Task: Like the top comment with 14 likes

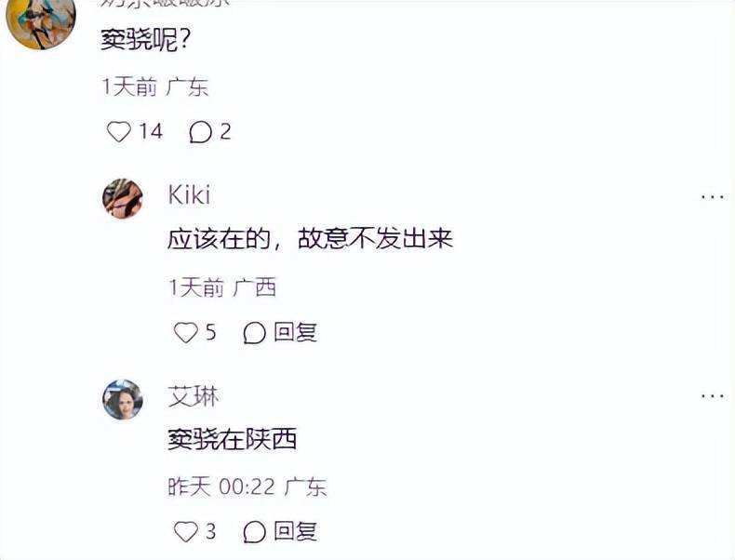Action: point(119,132)
